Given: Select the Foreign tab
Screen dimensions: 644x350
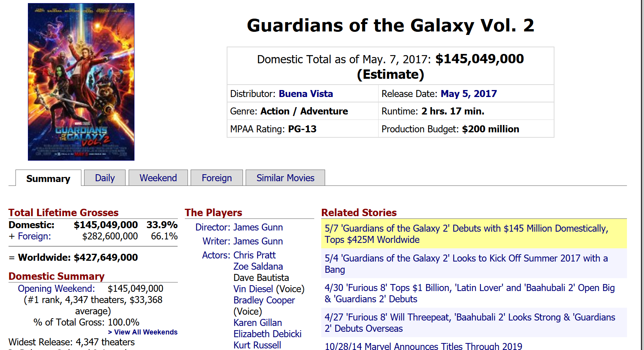Looking at the screenshot, I should click(x=217, y=178).
